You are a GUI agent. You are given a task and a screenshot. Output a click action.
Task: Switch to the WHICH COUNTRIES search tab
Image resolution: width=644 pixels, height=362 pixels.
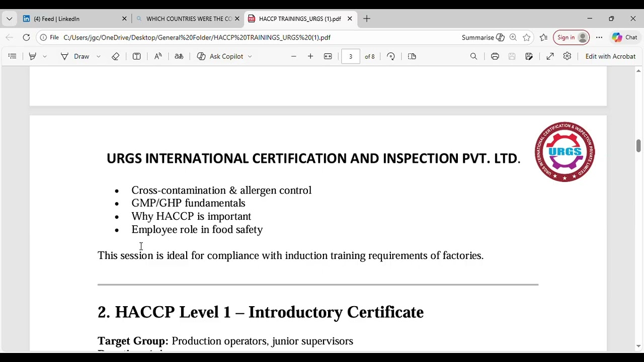184,19
